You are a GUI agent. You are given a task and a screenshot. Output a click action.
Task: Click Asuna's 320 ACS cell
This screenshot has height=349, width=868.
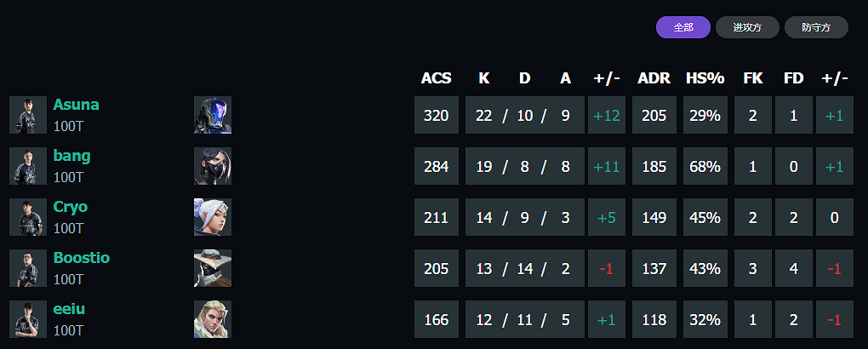coord(436,115)
